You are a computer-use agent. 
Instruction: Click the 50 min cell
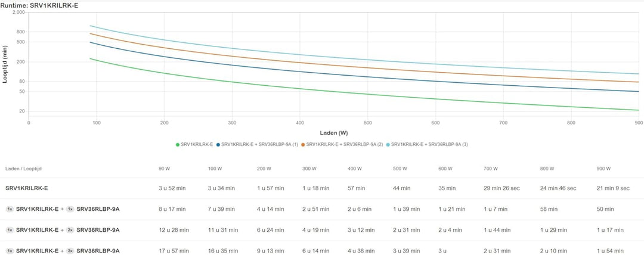point(605,209)
